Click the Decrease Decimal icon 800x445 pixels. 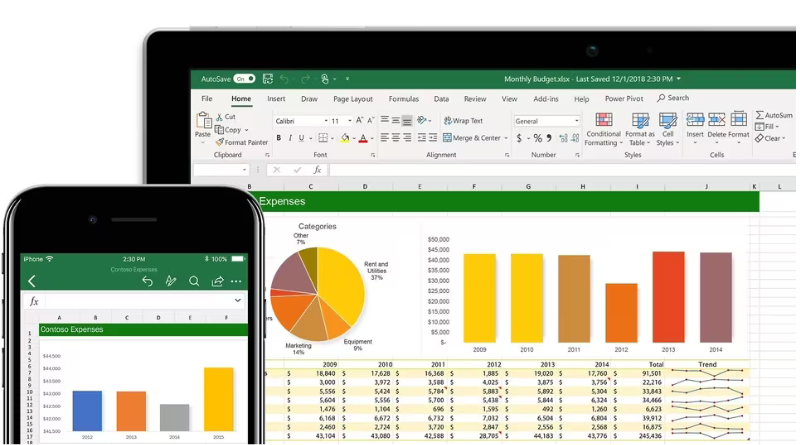point(576,138)
